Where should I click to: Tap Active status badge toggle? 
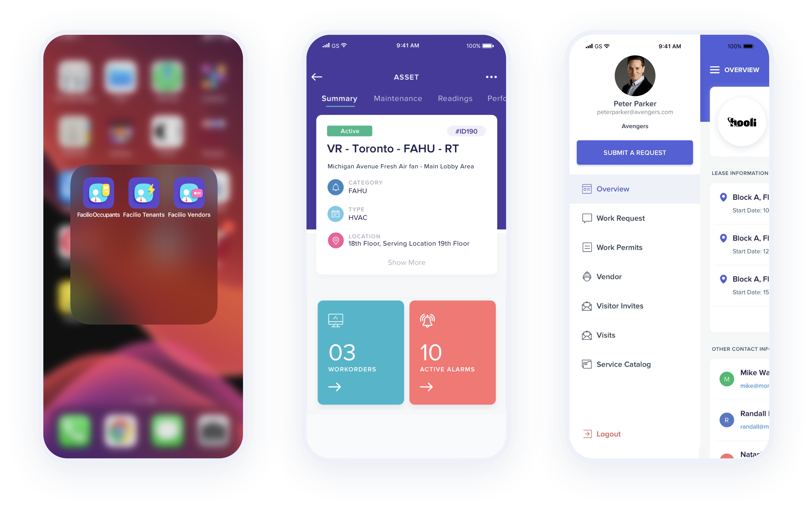pos(350,130)
